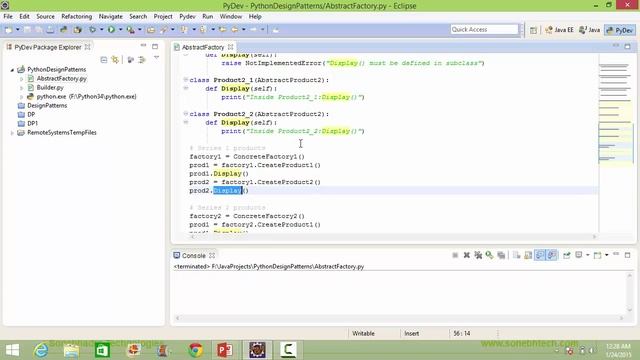This screenshot has width=640, height=360.
Task: Click the New file toolbar icon
Action: click(x=8, y=30)
